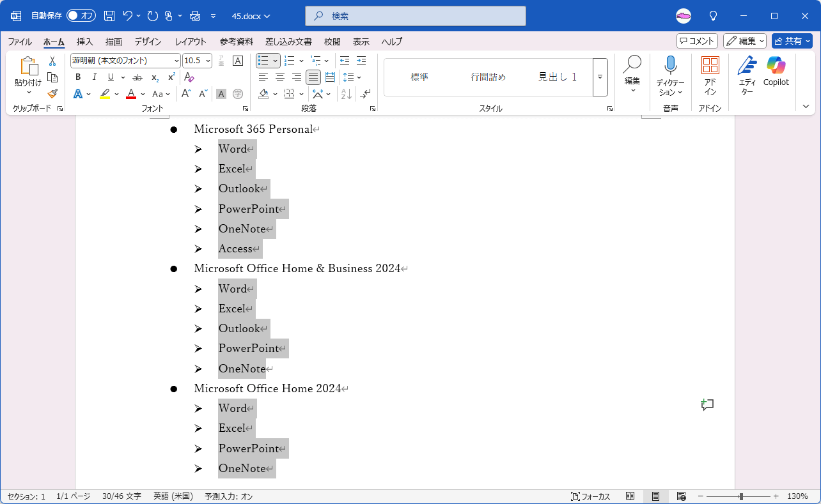Click the 検索 search box
821x504 pixels.
click(x=416, y=16)
